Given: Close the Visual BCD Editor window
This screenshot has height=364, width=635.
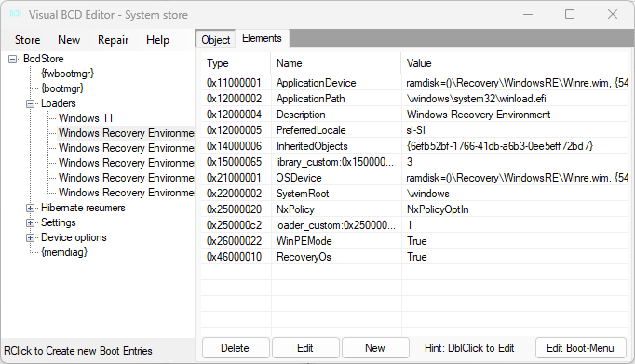Looking at the screenshot, I should 613,14.
